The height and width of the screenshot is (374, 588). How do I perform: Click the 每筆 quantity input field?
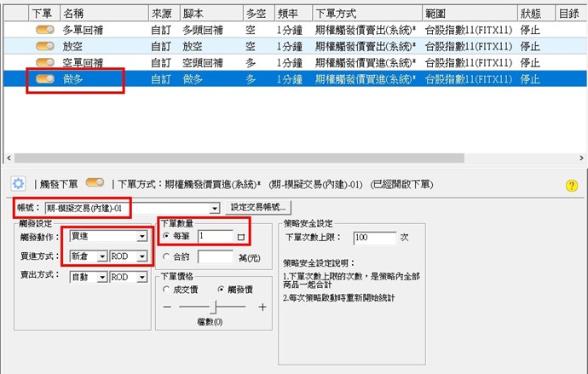[x=216, y=236]
